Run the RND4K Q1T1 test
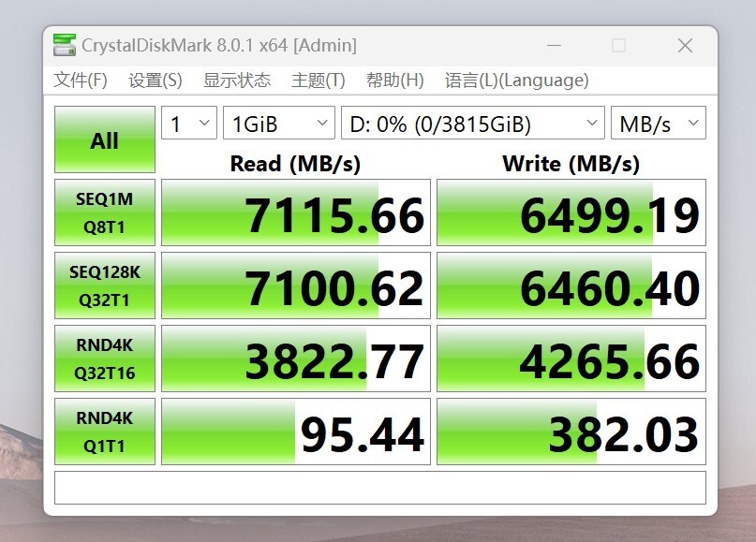This screenshot has width=756, height=542. [x=105, y=432]
